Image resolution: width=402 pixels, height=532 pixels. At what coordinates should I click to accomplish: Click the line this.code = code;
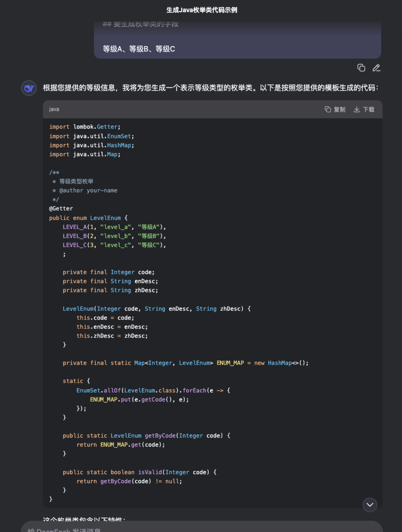pos(105,318)
